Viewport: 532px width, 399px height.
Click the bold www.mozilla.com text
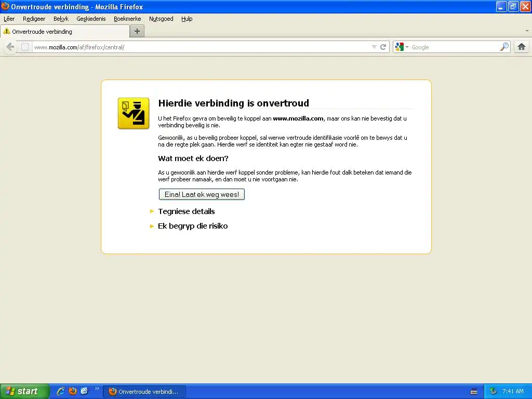(x=298, y=118)
